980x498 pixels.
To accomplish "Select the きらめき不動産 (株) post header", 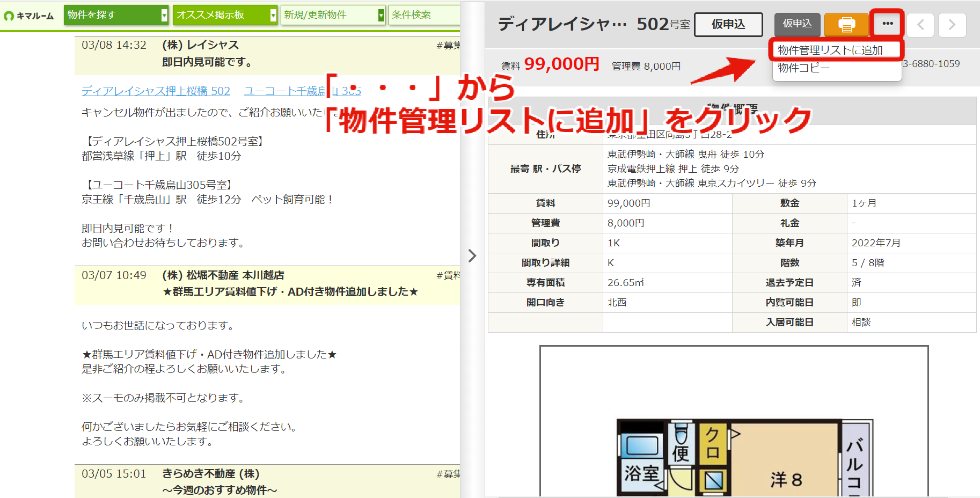I will tap(267, 481).
